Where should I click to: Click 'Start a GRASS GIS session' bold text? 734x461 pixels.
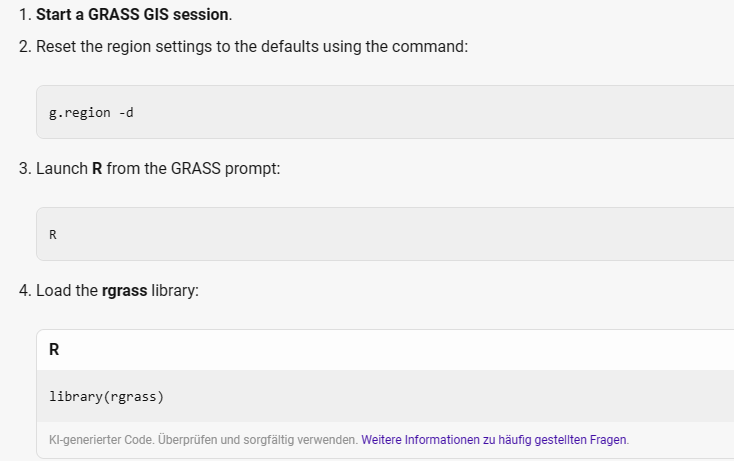132,15
